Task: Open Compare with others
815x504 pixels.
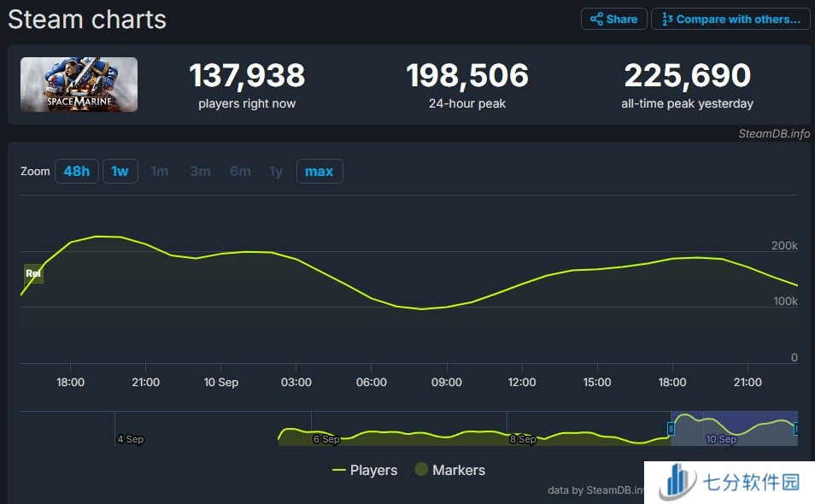Action: [730, 19]
